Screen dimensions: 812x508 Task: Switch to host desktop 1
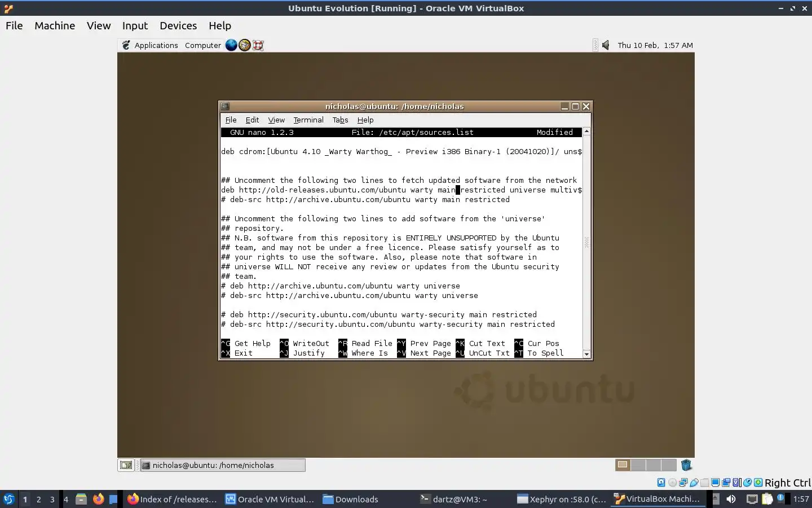tap(25, 499)
